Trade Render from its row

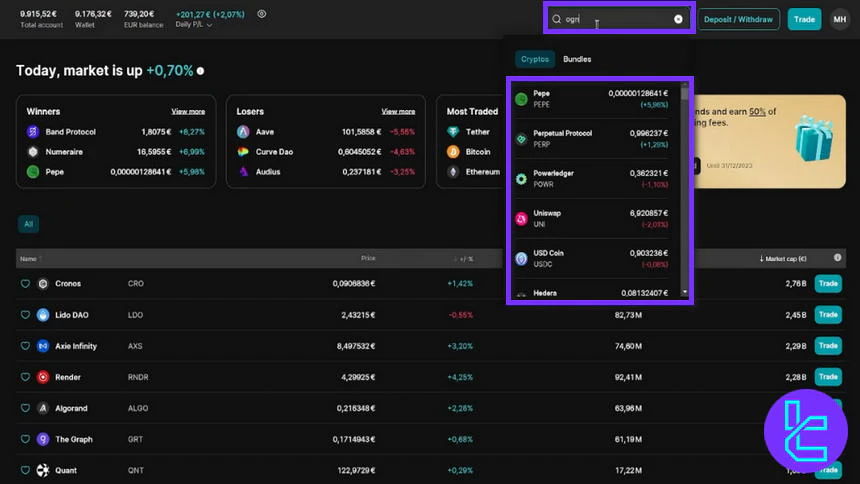click(828, 377)
